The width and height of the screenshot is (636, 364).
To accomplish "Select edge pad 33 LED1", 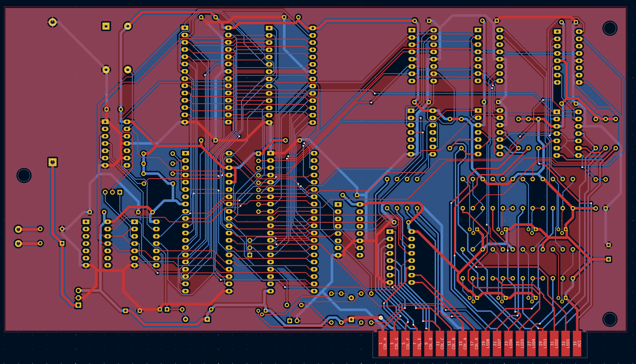I will click(566, 344).
